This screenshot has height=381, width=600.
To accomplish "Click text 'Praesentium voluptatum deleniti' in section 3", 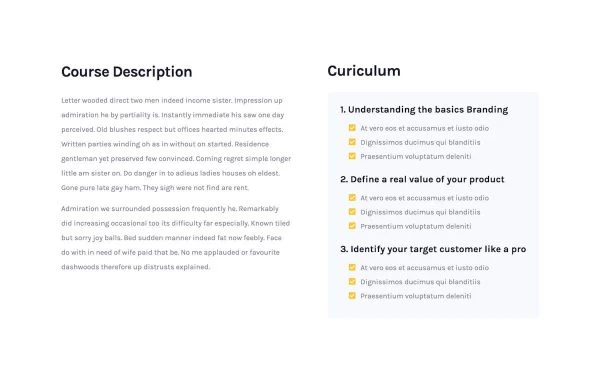I will pos(416,296).
